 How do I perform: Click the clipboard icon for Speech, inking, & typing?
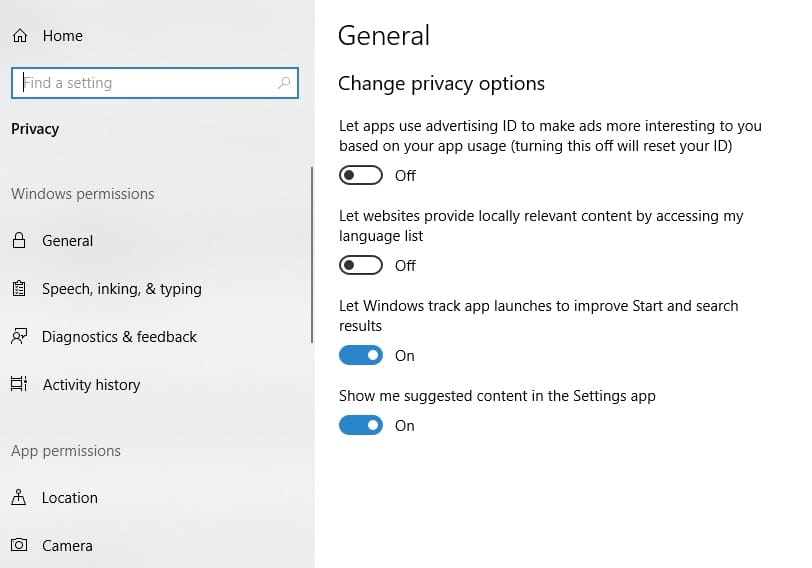(x=19, y=288)
